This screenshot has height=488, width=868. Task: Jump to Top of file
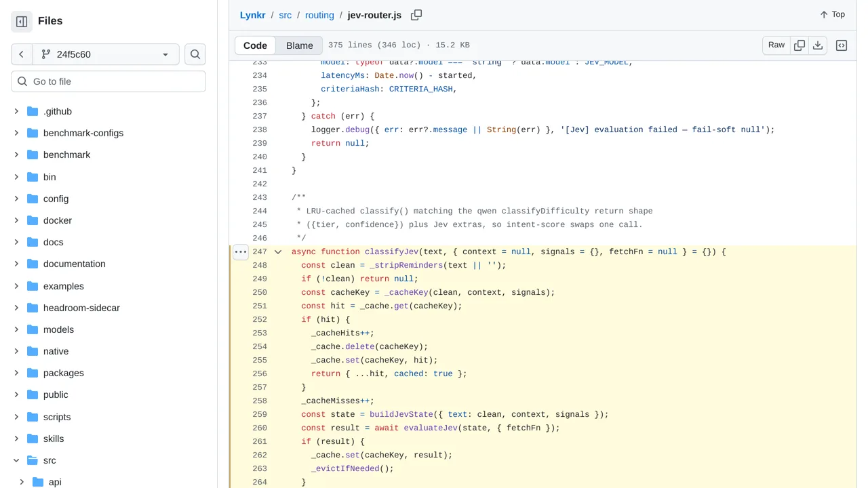click(832, 15)
